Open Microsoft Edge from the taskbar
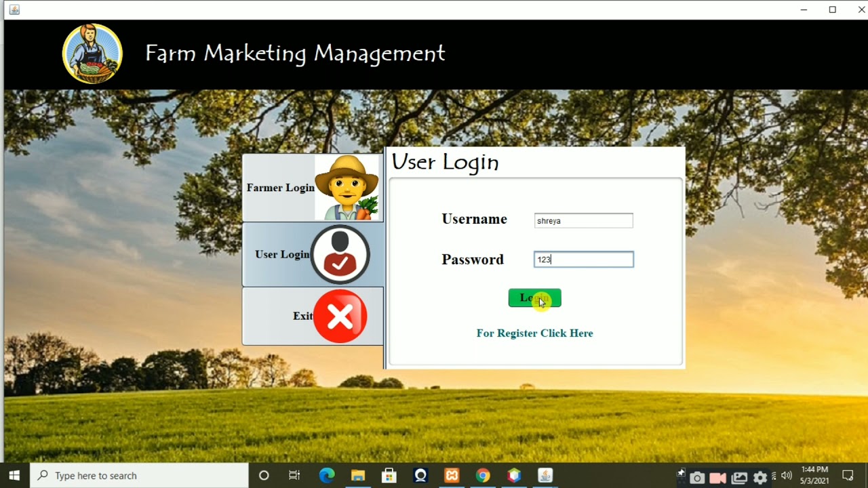 (327, 475)
